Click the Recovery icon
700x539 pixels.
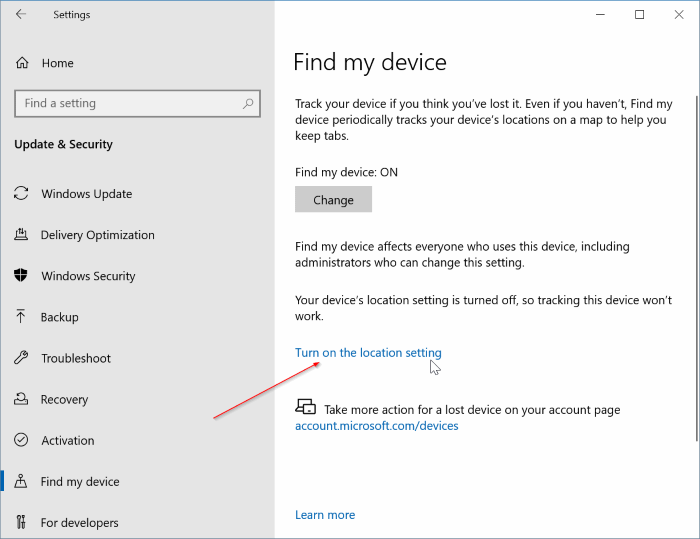pos(21,399)
